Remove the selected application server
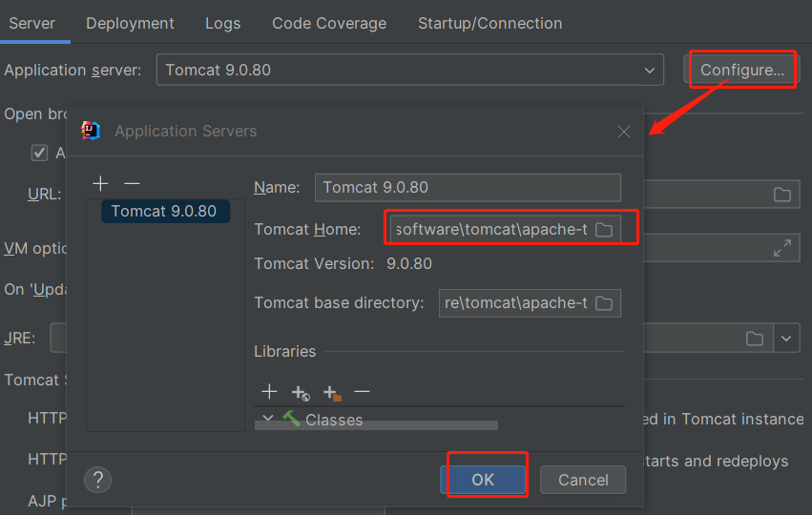The height and width of the screenshot is (515, 812). point(132,183)
